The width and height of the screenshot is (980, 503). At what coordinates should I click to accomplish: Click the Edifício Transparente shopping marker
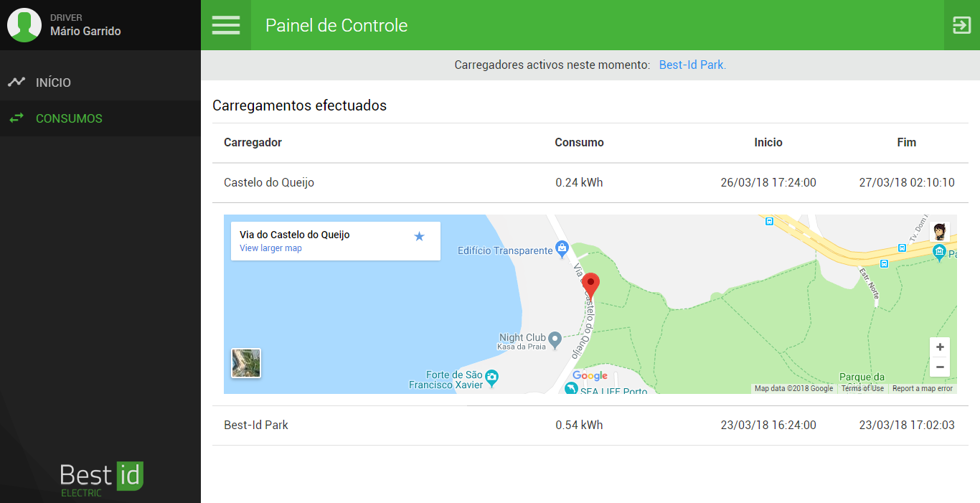coord(562,249)
